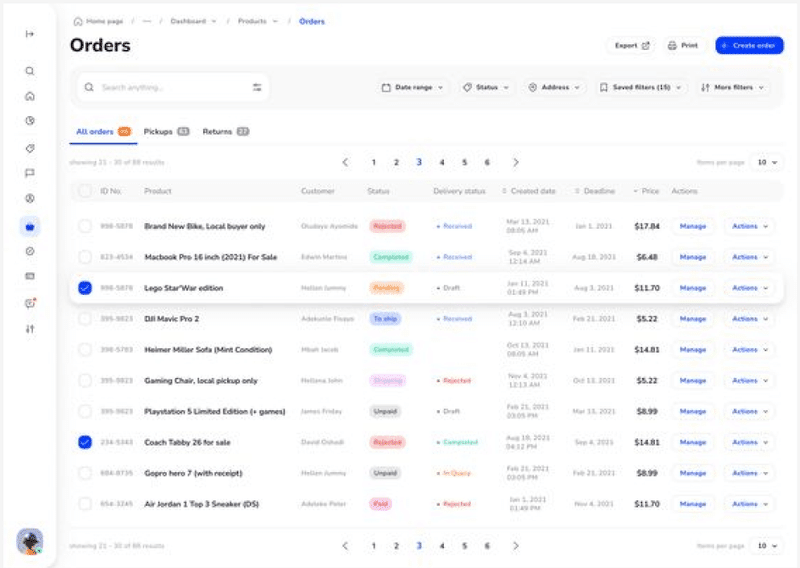Image resolution: width=800 pixels, height=568 pixels.
Task: Open the sidebar user circle icon
Action: 30,199
